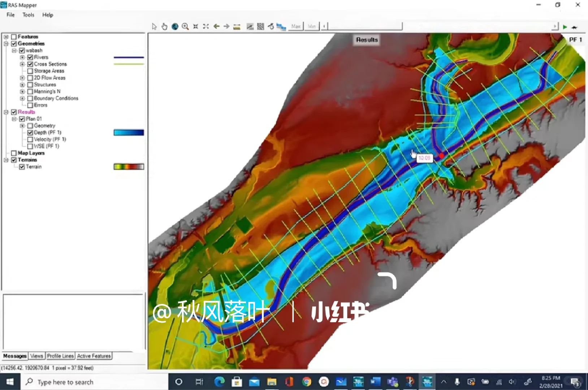The image size is (588, 390).
Task: Select the Measure tool with ruler icon
Action: tap(237, 26)
